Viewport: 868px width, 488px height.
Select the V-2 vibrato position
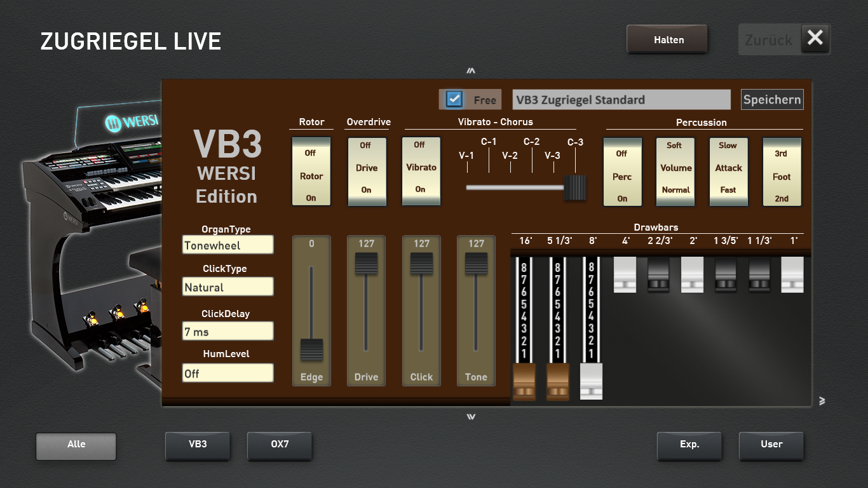pos(510,156)
